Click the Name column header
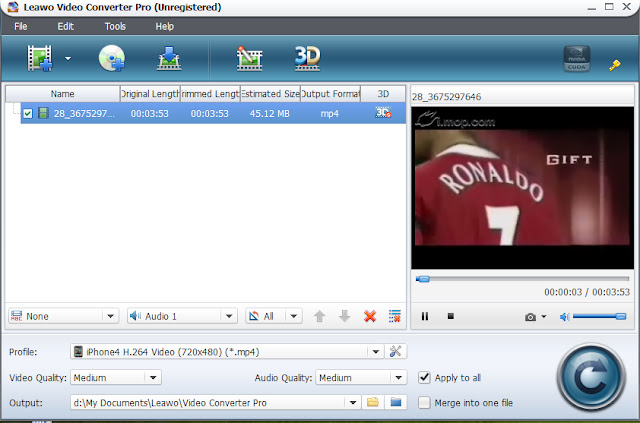The image size is (640, 423). [x=62, y=94]
